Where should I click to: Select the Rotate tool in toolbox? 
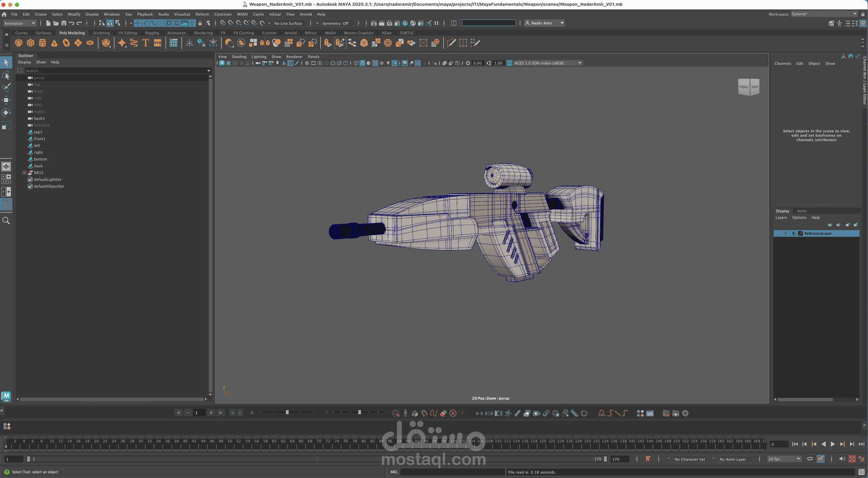tap(6, 113)
